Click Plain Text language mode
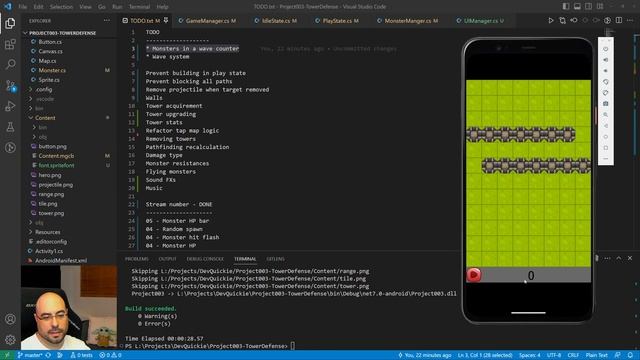This screenshot has height=360, width=640. coord(596,355)
